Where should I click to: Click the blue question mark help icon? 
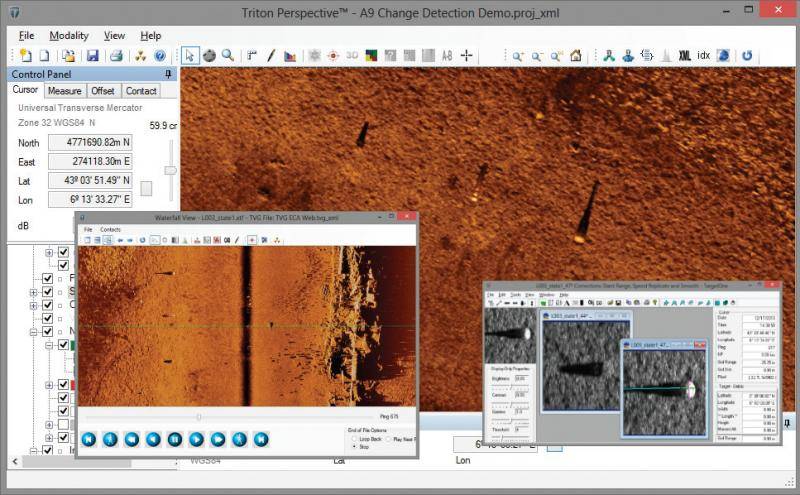(160, 56)
